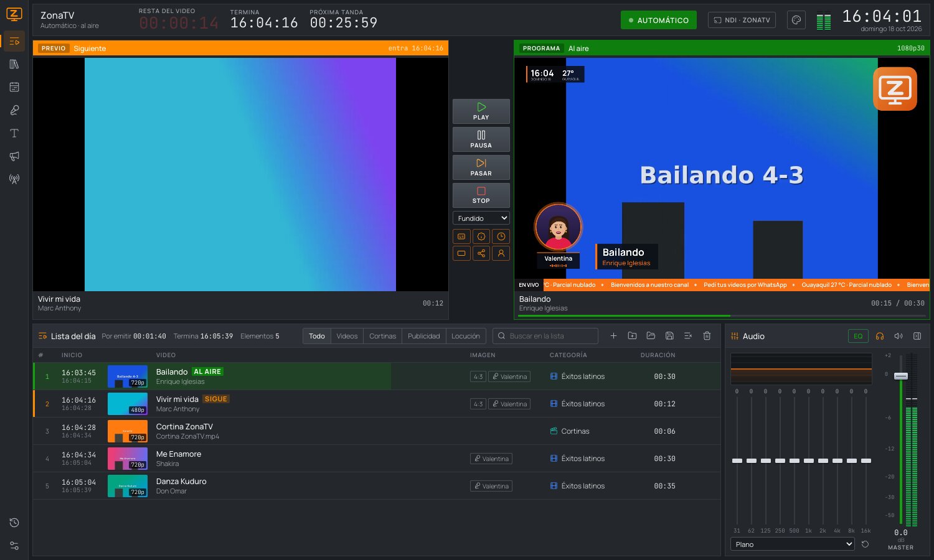Open the Fundido transition dropdown
The image size is (934, 560).
pos(481,218)
